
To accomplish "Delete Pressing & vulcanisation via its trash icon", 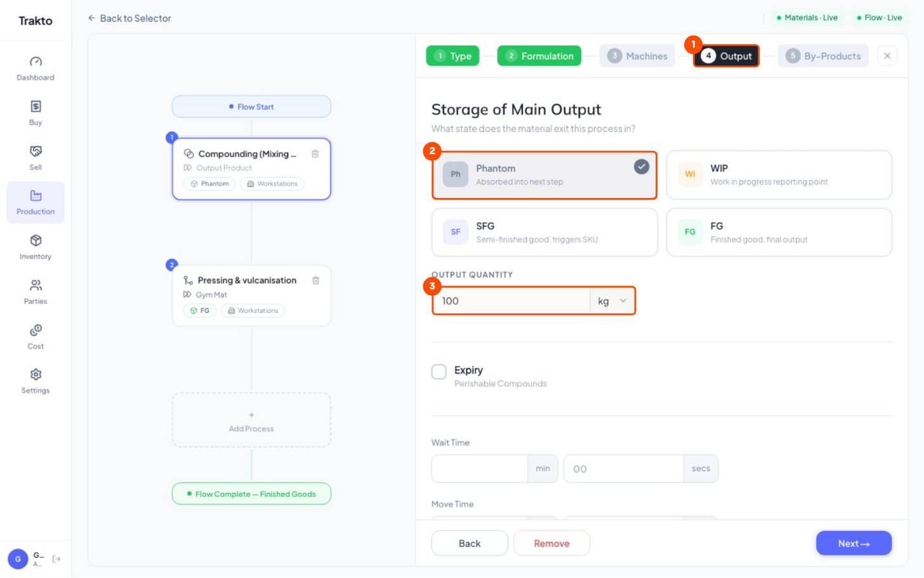I will pos(315,280).
